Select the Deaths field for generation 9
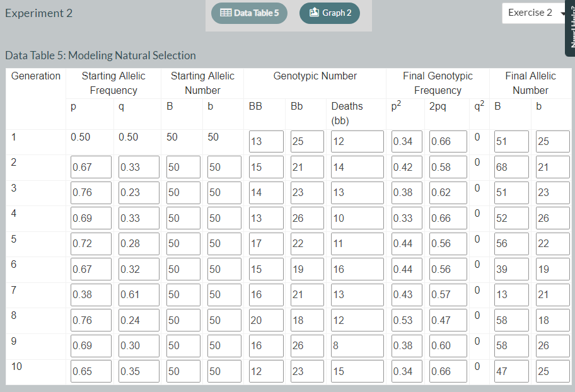The height and width of the screenshot is (392, 575). 357,345
